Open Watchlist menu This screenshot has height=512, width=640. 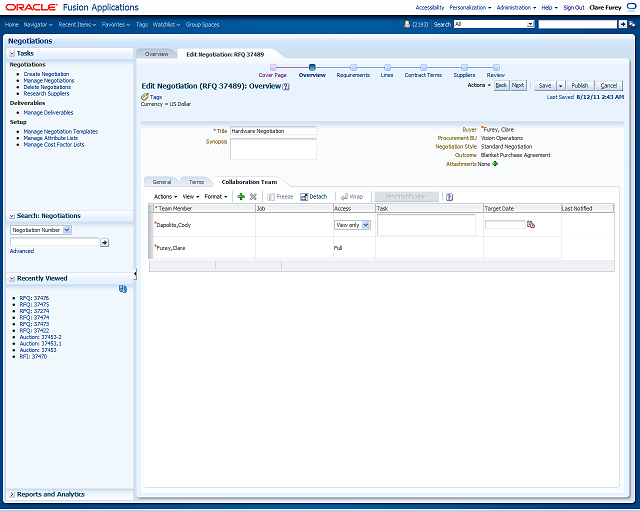coord(166,25)
